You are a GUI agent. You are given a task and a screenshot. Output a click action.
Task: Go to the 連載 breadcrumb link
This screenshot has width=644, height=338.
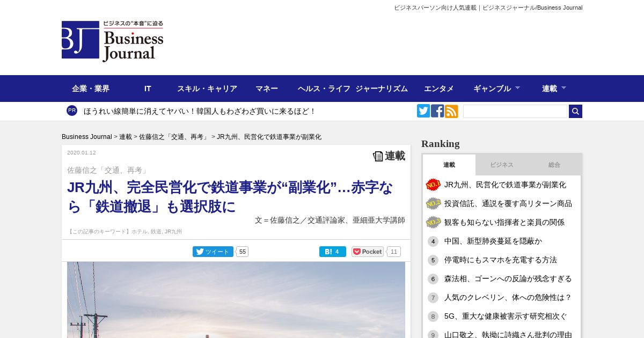tap(126, 137)
